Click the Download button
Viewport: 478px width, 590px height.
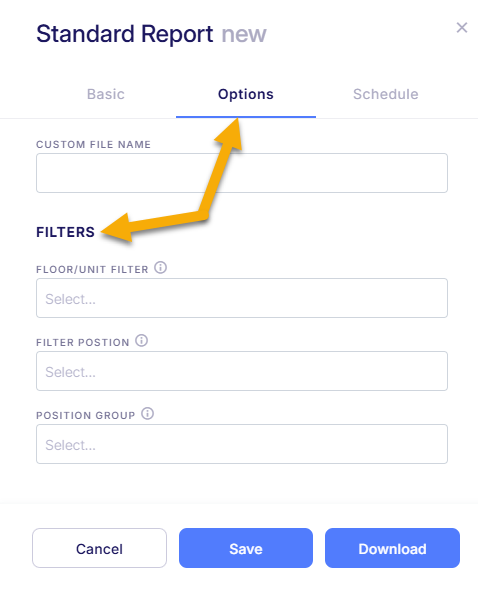[x=393, y=548]
